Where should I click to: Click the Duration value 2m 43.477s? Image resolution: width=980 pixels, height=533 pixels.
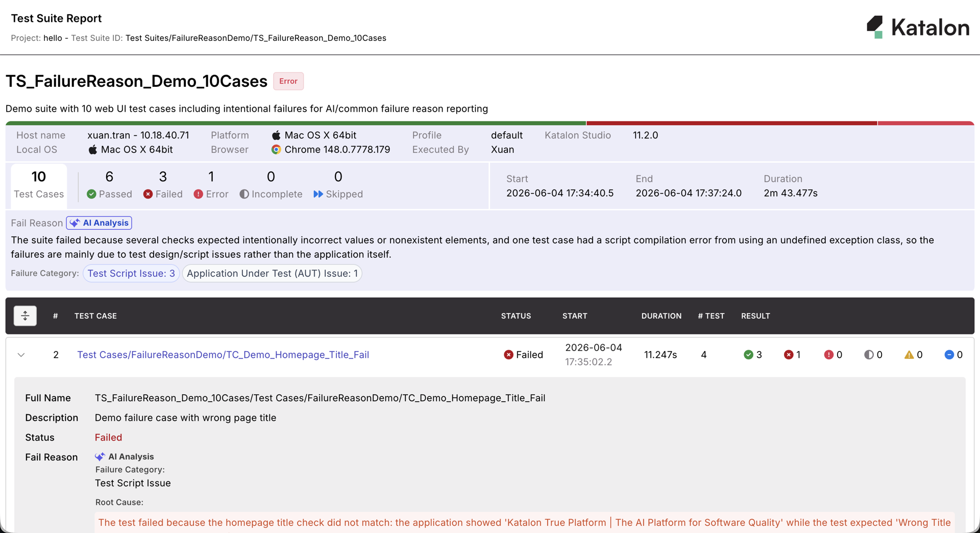pos(790,193)
